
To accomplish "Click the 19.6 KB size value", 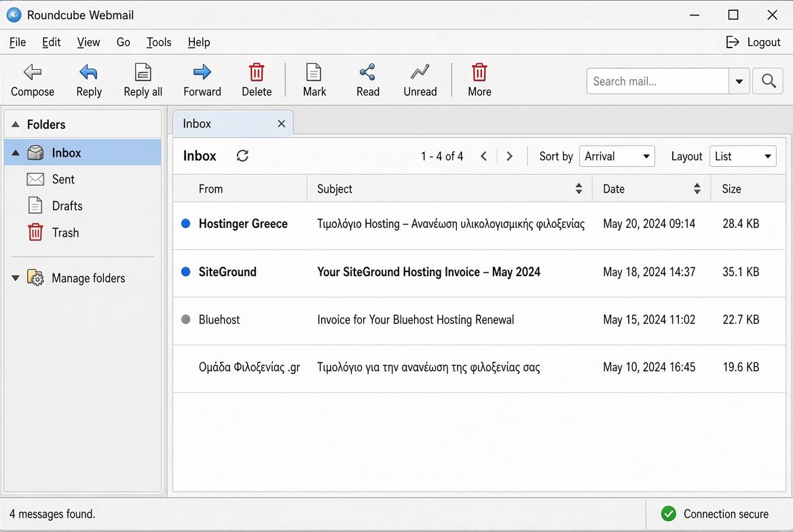I will pyautogui.click(x=741, y=367).
